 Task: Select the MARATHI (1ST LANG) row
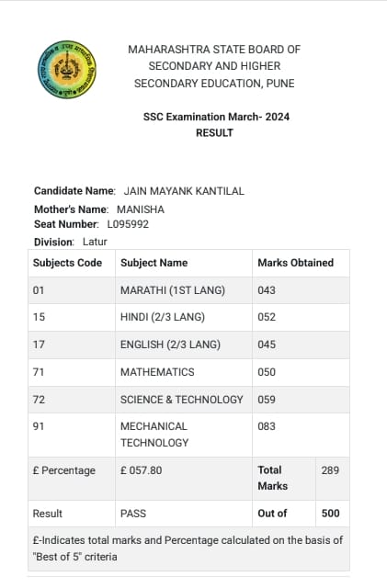188,290
